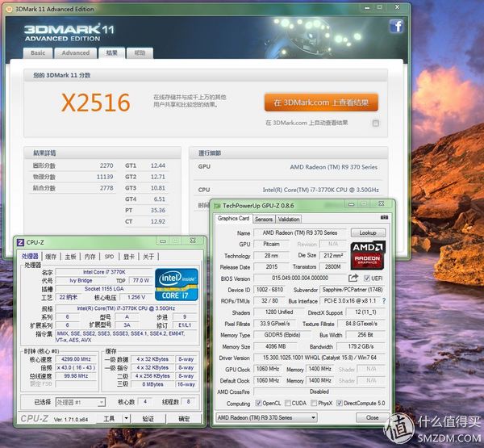The width and height of the screenshot is (484, 448).
Task: Toggle the UEFI checkbox in GPU-Z
Action: point(366,278)
